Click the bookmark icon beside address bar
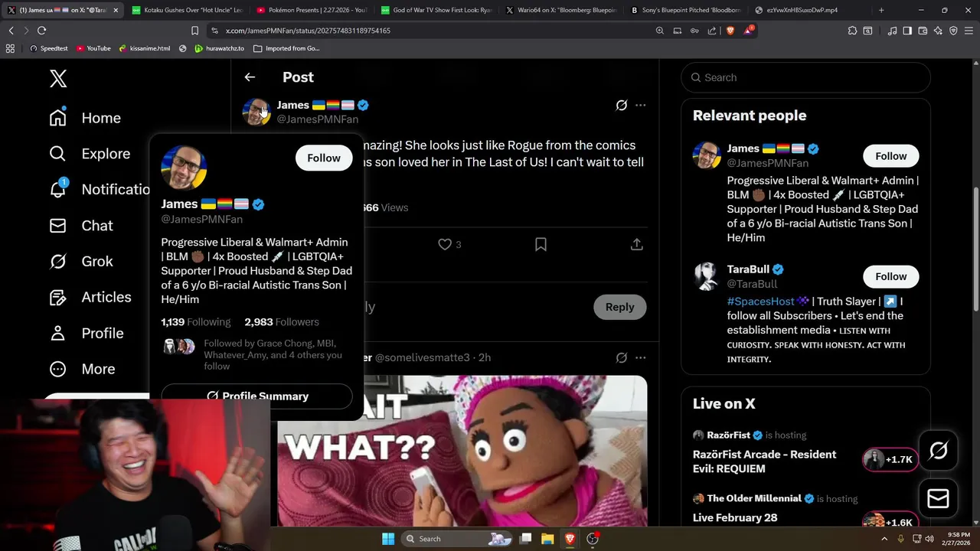 pyautogui.click(x=194, y=31)
